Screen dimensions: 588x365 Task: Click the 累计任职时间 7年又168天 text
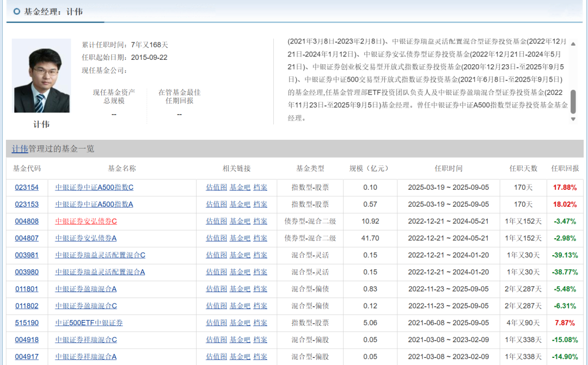[x=125, y=45]
